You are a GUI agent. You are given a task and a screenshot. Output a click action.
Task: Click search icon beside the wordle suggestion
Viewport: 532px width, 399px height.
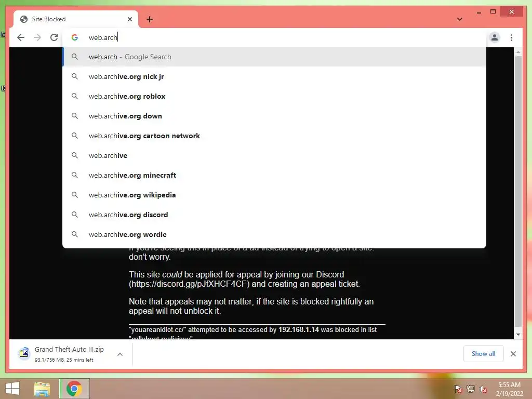[75, 234]
